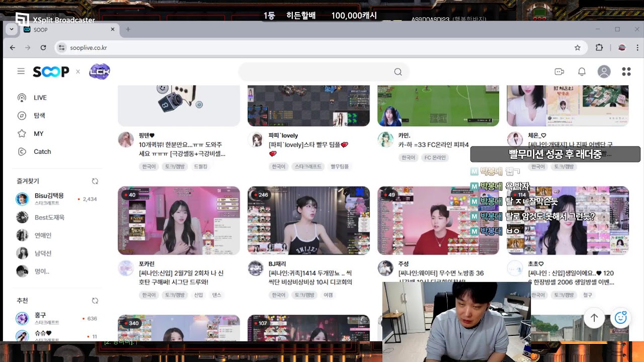Viewport: 644px width, 362px height.
Task: Open the tab search dropdown arrow
Action: click(11, 29)
